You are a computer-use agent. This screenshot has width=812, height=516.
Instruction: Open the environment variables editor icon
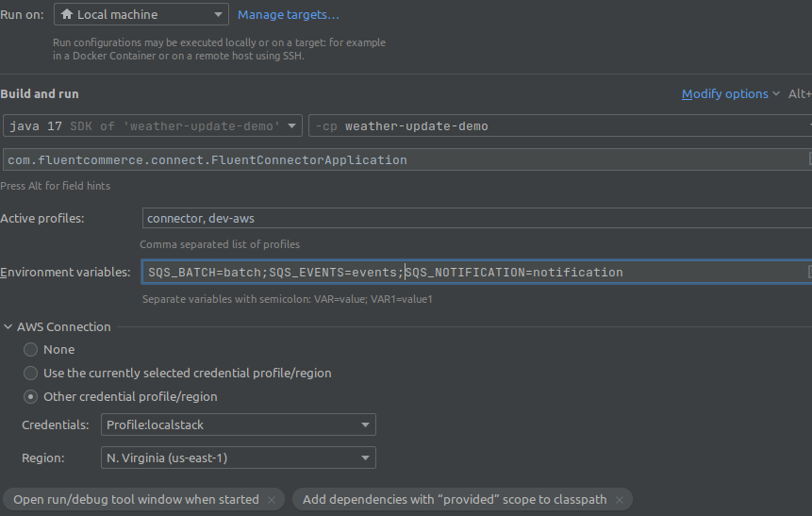tap(809, 272)
